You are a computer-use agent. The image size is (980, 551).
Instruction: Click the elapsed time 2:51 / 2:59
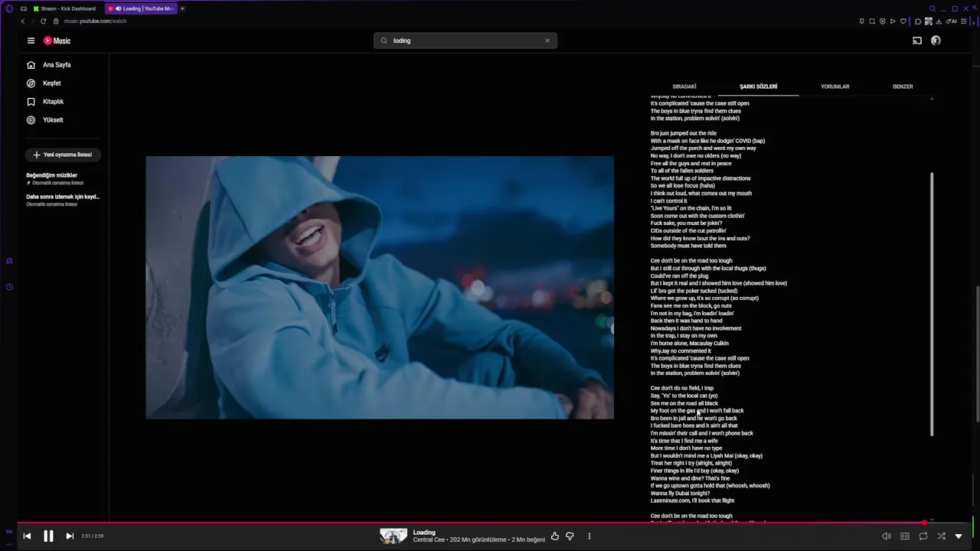(92, 536)
